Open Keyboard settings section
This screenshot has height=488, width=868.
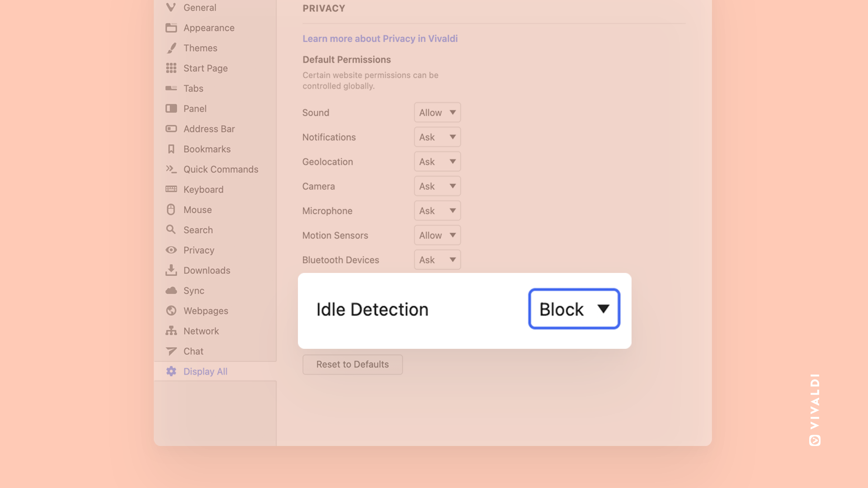pyautogui.click(x=203, y=189)
